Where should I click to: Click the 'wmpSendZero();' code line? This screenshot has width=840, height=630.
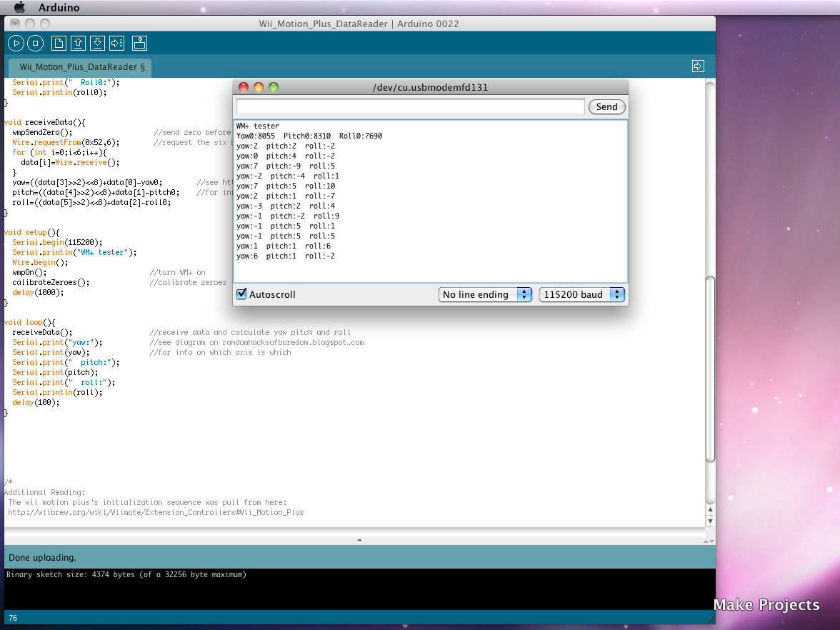point(42,132)
